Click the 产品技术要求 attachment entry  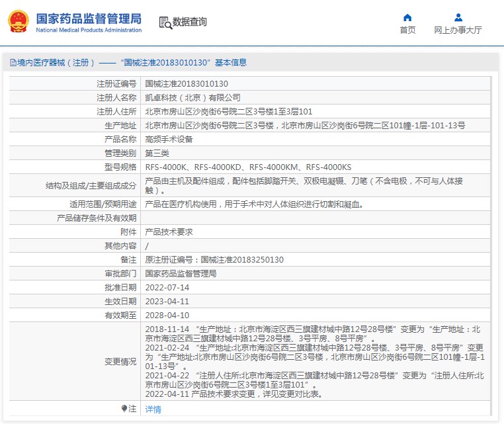[169, 232]
